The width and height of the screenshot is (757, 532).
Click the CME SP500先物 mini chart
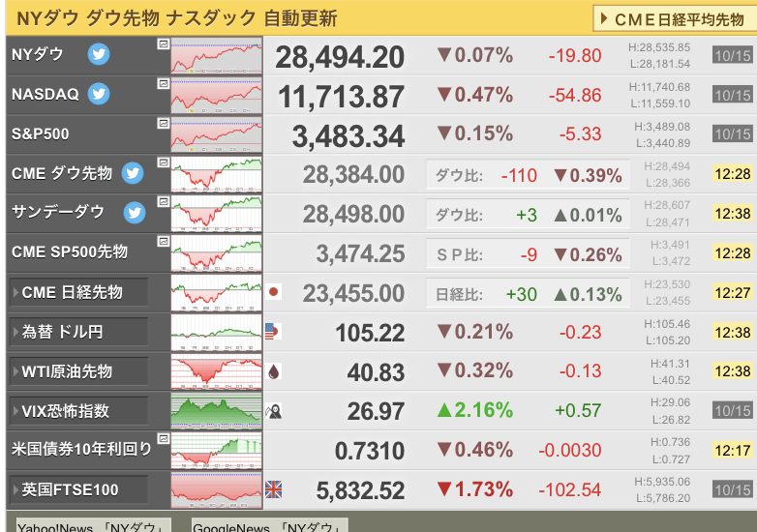point(216,253)
